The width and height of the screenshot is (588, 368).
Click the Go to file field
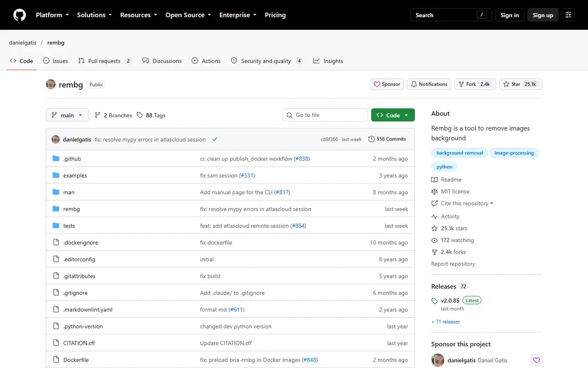[325, 115]
